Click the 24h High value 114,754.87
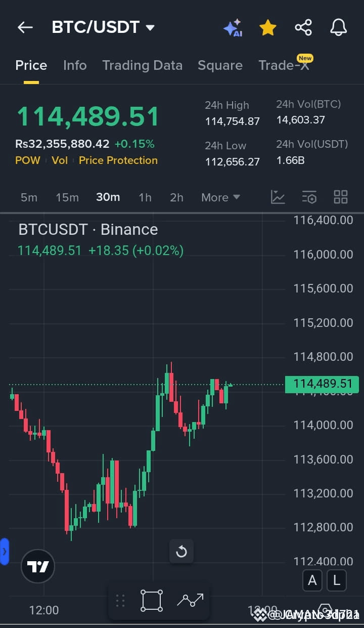Image resolution: width=364 pixels, height=628 pixels. point(233,121)
